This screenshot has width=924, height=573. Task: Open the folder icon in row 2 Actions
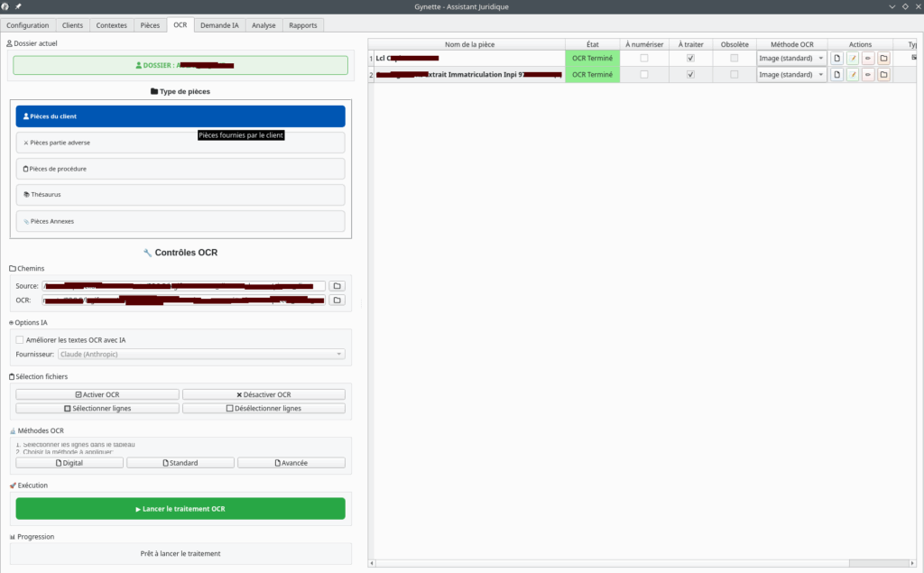(x=883, y=75)
